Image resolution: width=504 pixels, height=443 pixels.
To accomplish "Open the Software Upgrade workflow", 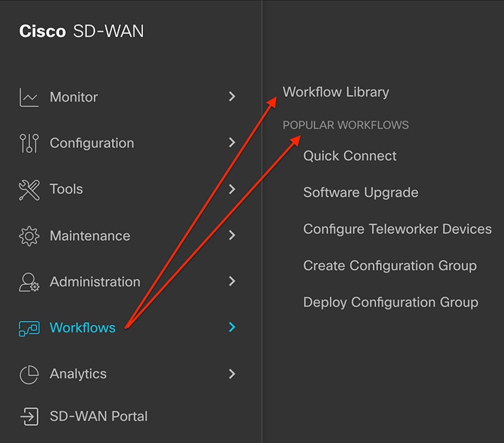I will point(361,193).
